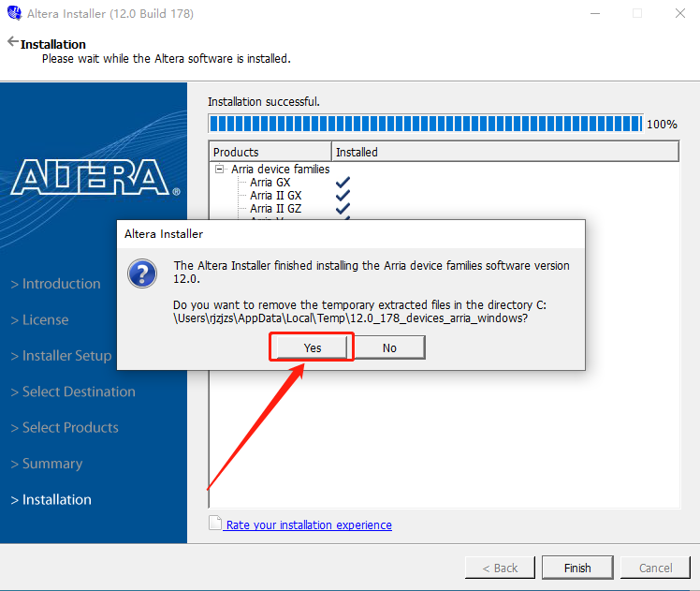Click the document icon beside rating link
The height and width of the screenshot is (591, 700).
[x=215, y=524]
